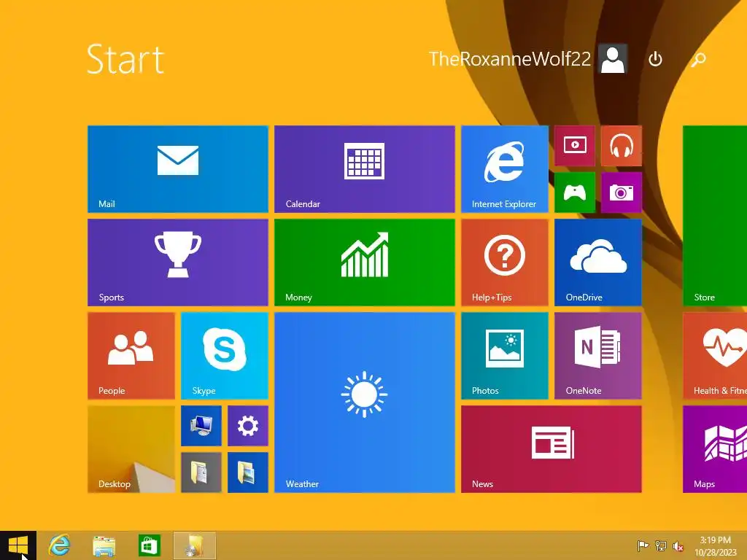Screen dimensions: 747x560
Task: Launch Internet Explorer tile
Action: coord(505,169)
